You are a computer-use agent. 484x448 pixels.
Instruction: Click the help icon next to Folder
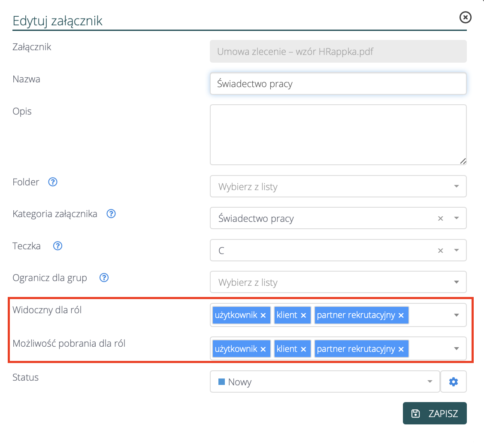pyautogui.click(x=53, y=182)
